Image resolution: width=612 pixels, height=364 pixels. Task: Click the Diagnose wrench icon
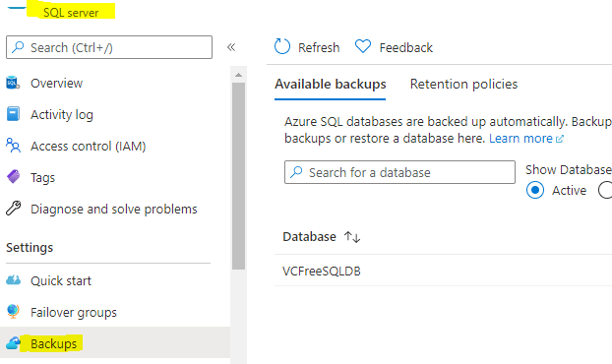tap(13, 209)
